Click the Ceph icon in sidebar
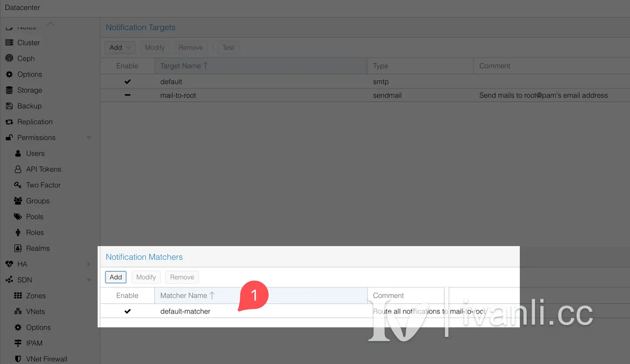The height and width of the screenshot is (364, 630). pos(9,58)
